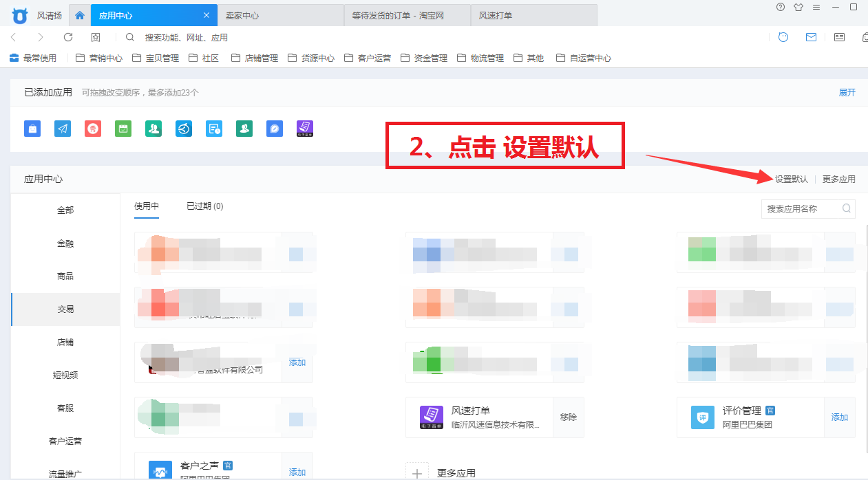
Task: Open the green calendar app icon
Action: (123, 129)
